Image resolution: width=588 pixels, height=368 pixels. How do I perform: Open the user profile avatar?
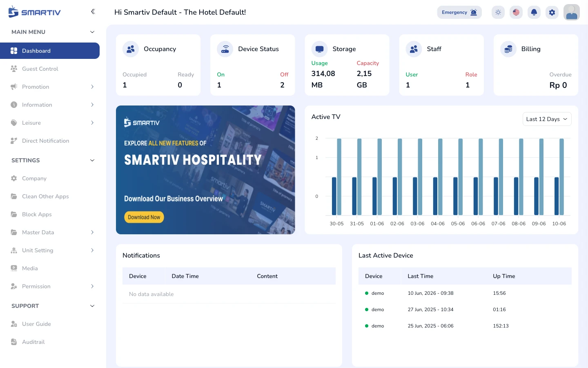click(x=572, y=12)
